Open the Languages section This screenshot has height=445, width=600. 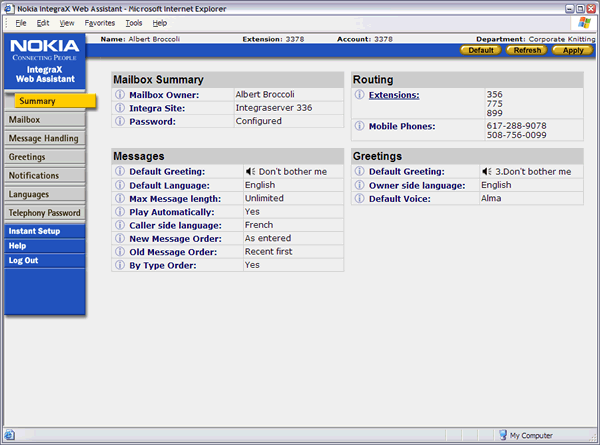[45, 194]
